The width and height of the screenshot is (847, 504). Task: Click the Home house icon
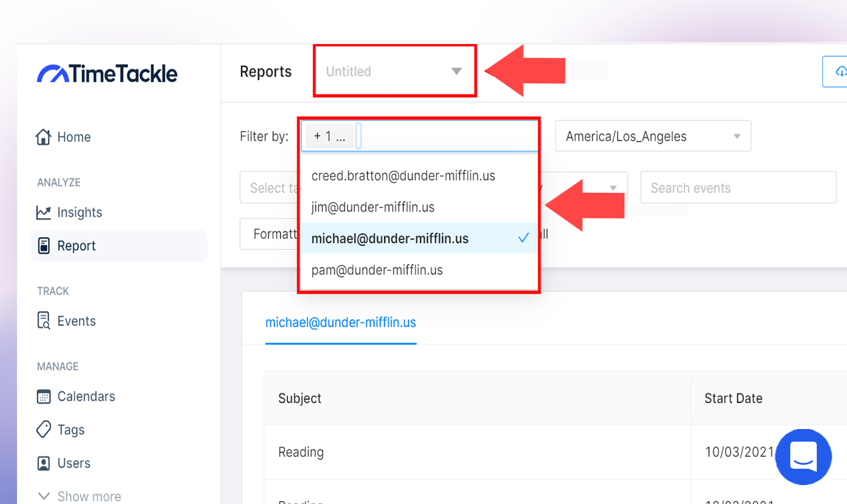tap(43, 137)
